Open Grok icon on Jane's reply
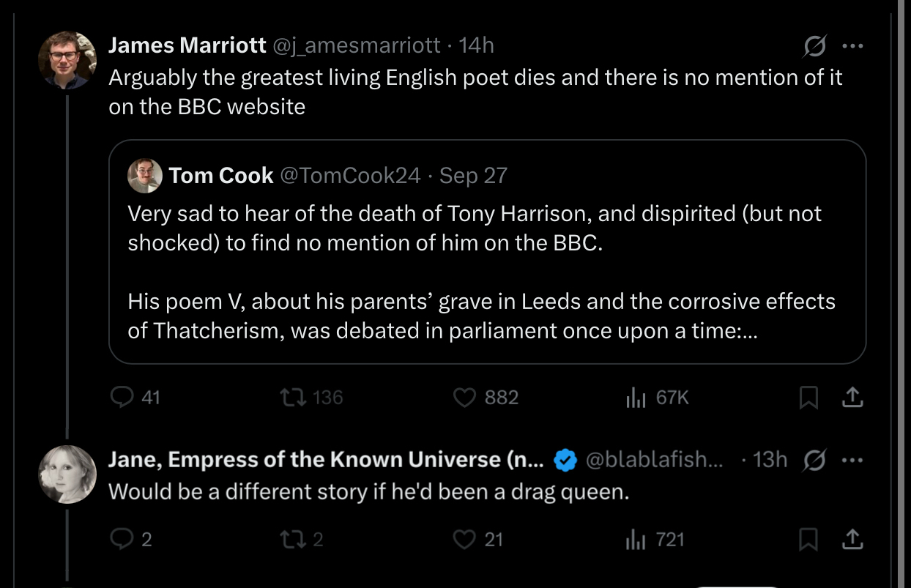This screenshot has height=588, width=911. (813, 461)
